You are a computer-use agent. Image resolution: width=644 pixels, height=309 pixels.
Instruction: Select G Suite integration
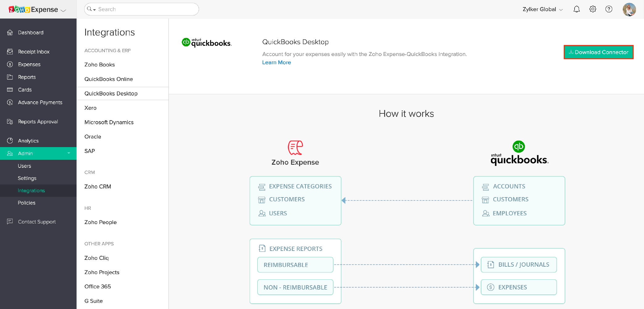93,301
